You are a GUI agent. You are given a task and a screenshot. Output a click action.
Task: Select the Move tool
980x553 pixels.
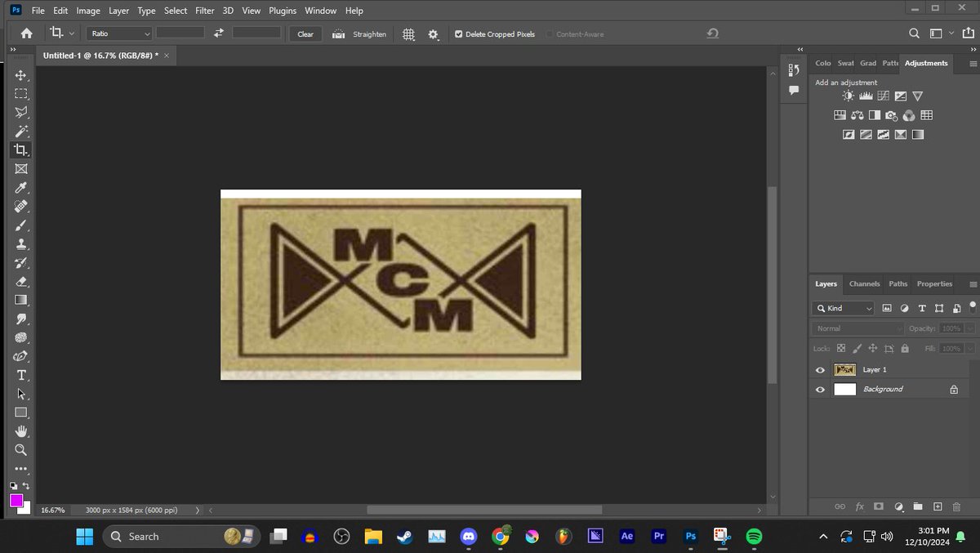[x=21, y=74]
